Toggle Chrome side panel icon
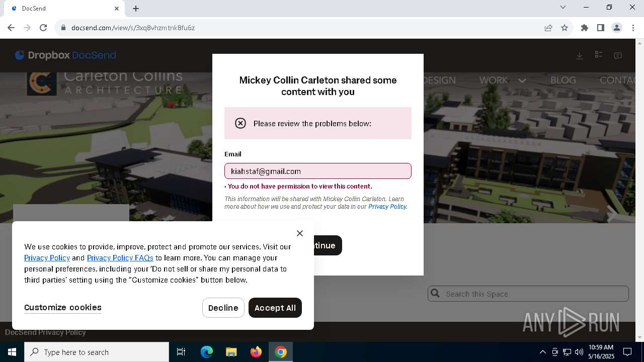Image resolution: width=644 pixels, height=362 pixels. click(x=601, y=28)
